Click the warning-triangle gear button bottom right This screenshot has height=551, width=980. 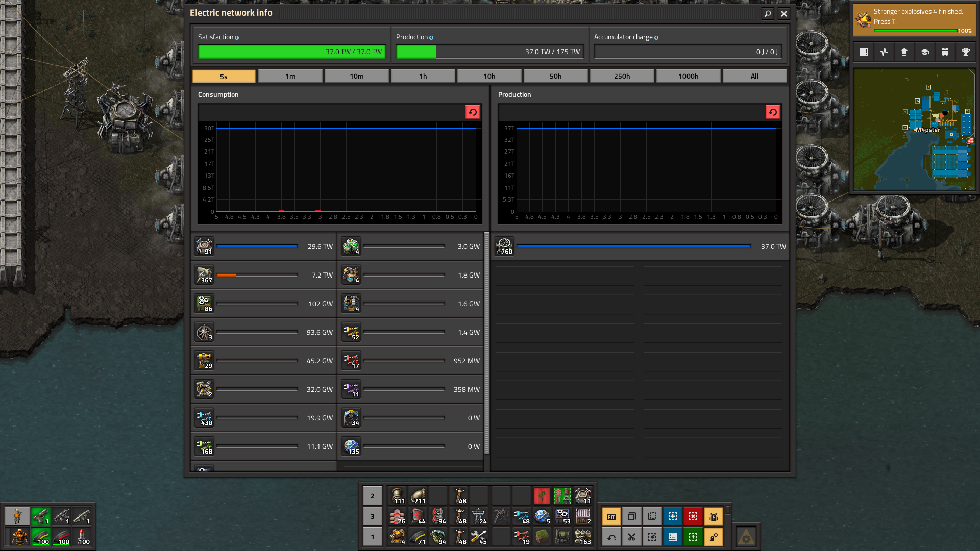click(746, 537)
